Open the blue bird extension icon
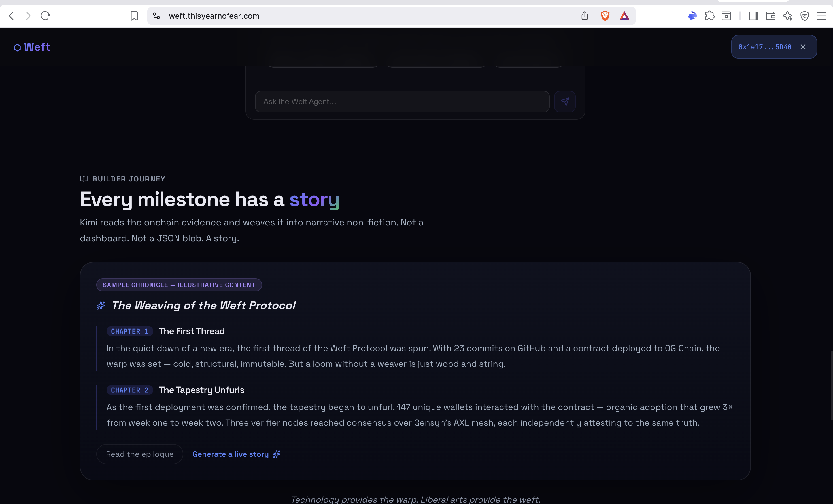 point(692,16)
